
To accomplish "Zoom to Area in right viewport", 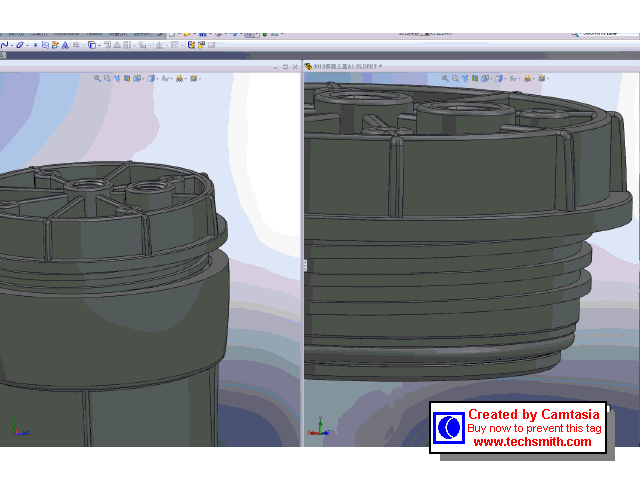I will pyautogui.click(x=455, y=78).
